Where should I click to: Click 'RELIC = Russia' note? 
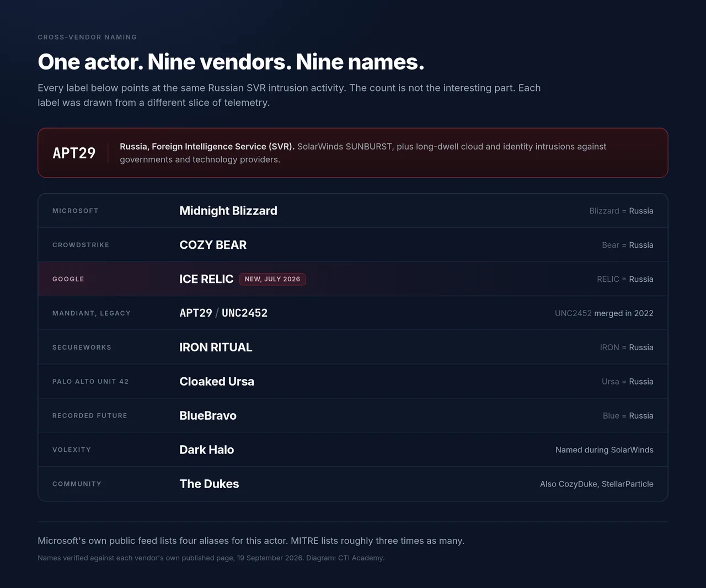(x=625, y=279)
